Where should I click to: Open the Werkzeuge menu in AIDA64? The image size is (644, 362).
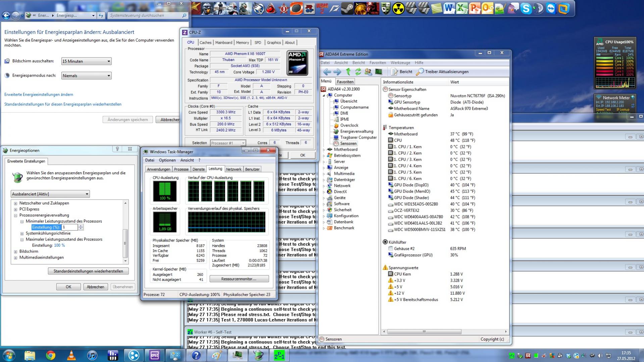[400, 63]
